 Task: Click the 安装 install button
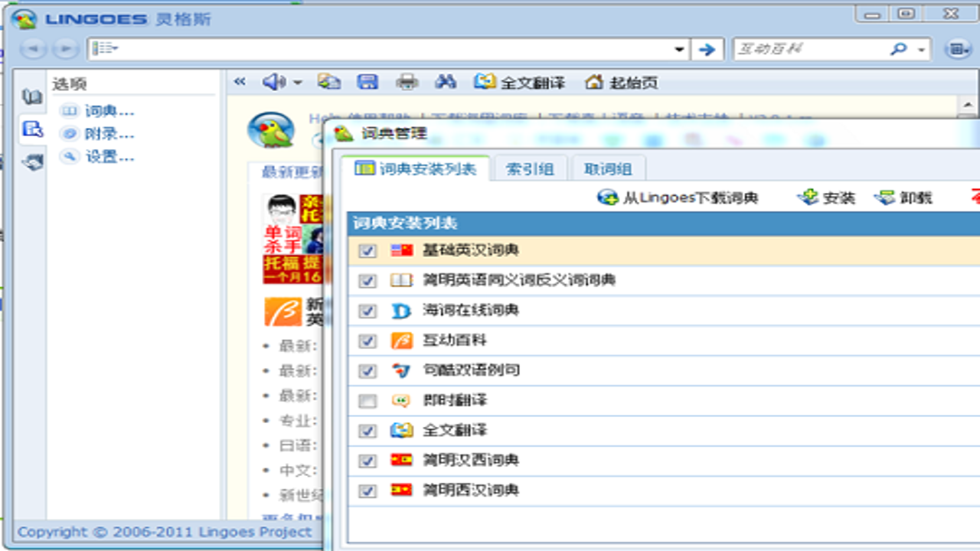pos(826,197)
